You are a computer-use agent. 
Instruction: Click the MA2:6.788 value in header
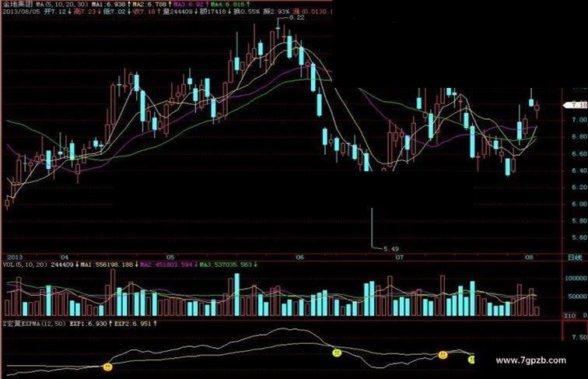click(x=149, y=5)
